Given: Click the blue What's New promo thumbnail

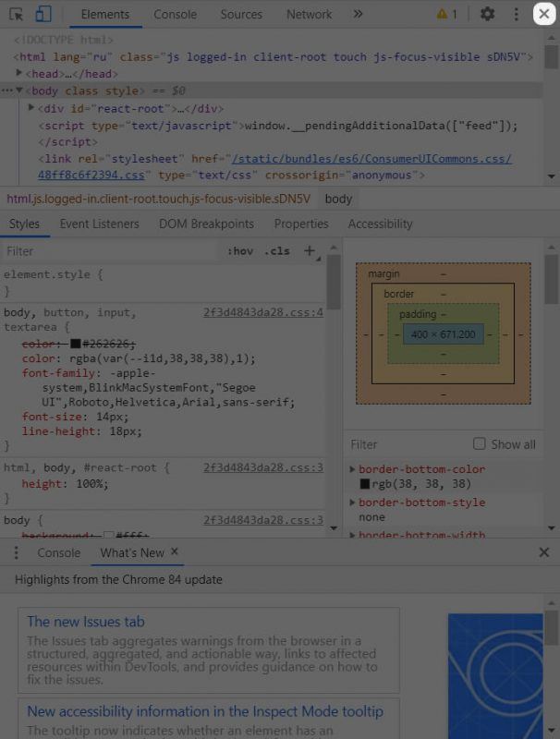Looking at the screenshot, I should pos(495,676).
